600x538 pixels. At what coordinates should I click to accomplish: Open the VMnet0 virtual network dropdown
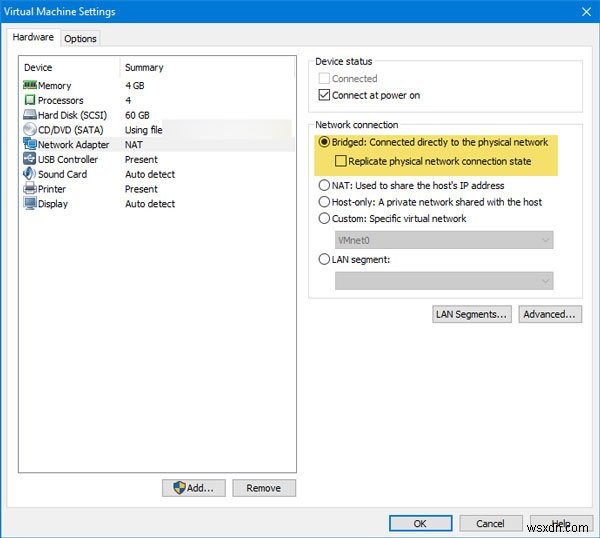click(x=444, y=240)
